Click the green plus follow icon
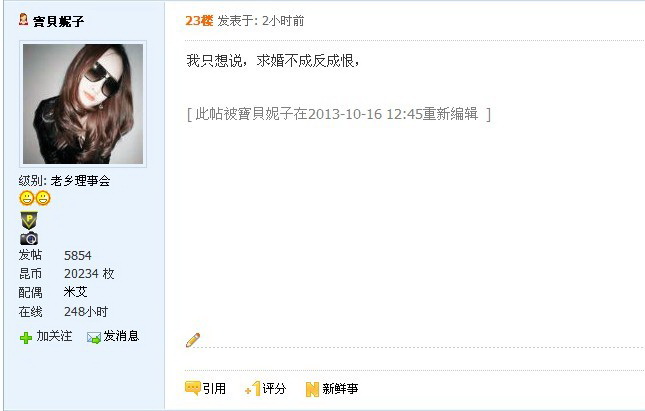The image size is (645, 411). (26, 338)
